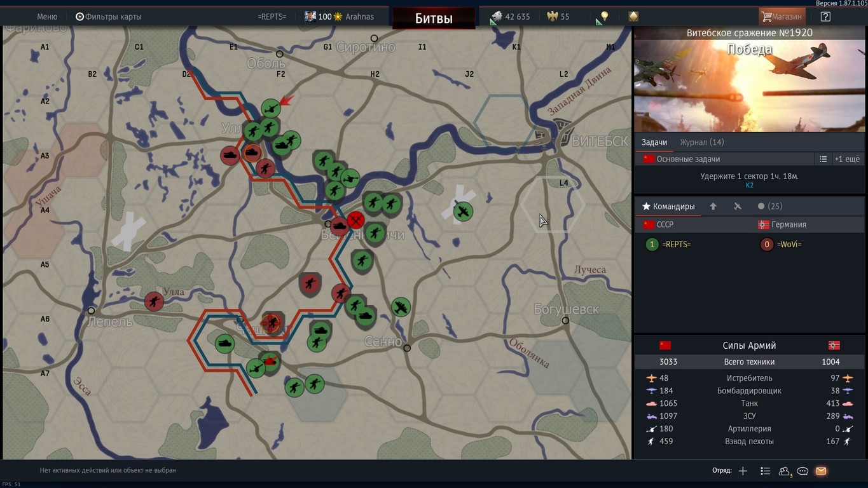
Task: Open the chat speech bubble icon
Action: pyautogui.click(x=803, y=471)
